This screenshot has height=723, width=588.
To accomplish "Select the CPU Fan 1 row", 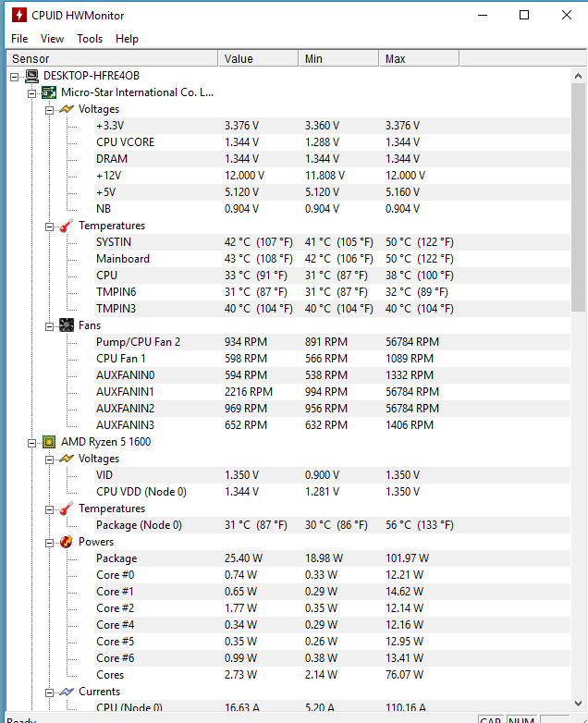I will (332, 359).
